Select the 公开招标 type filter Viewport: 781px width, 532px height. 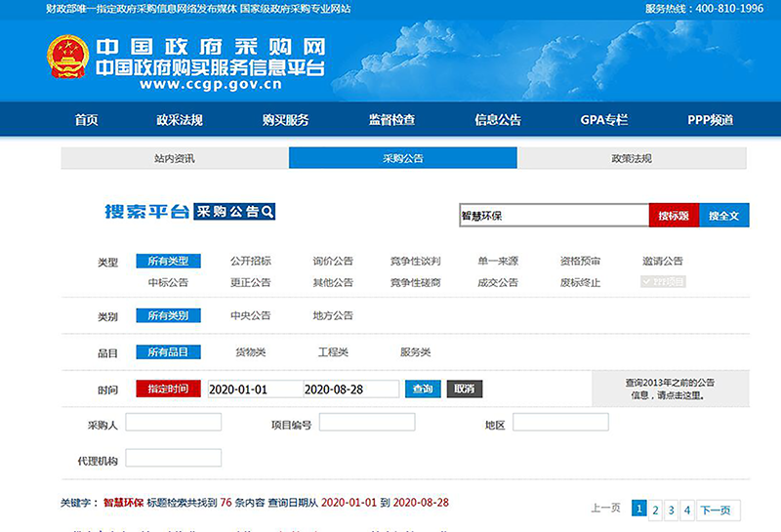tap(250, 261)
